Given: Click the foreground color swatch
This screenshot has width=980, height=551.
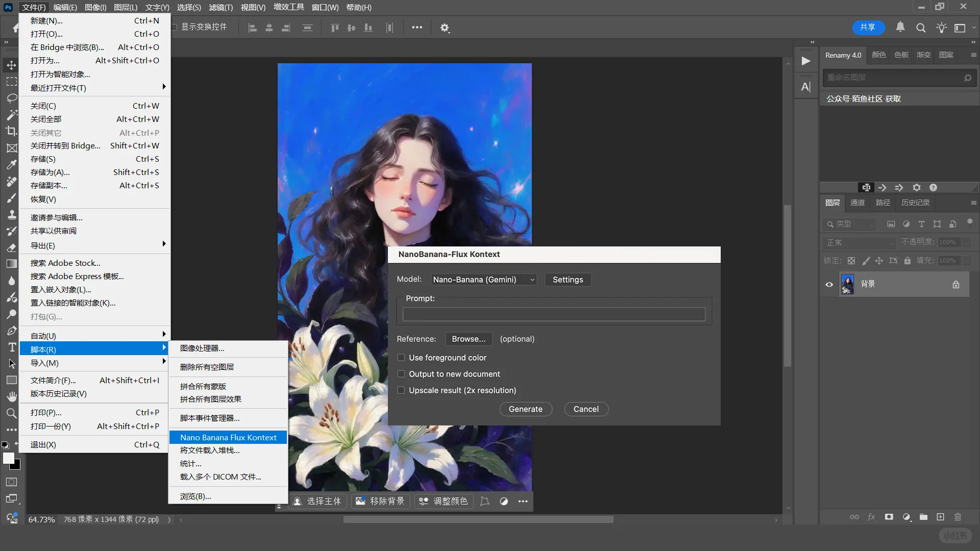Looking at the screenshot, I should pyautogui.click(x=9, y=458).
